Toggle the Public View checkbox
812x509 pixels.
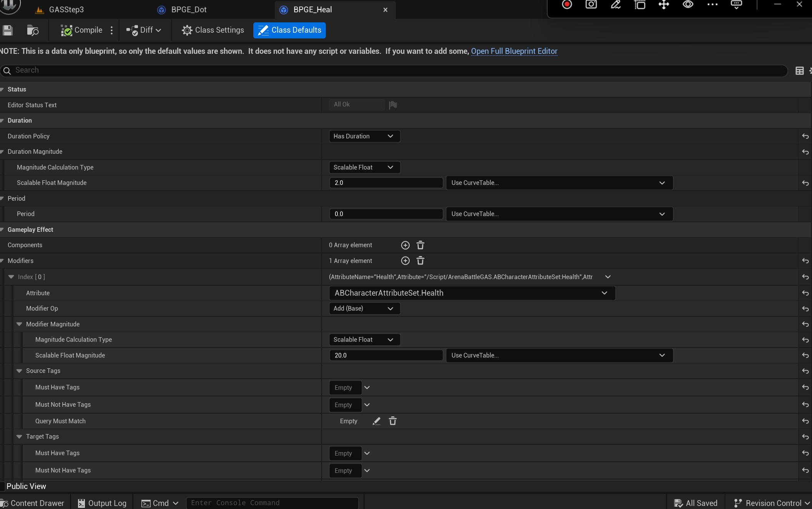(x=2, y=486)
